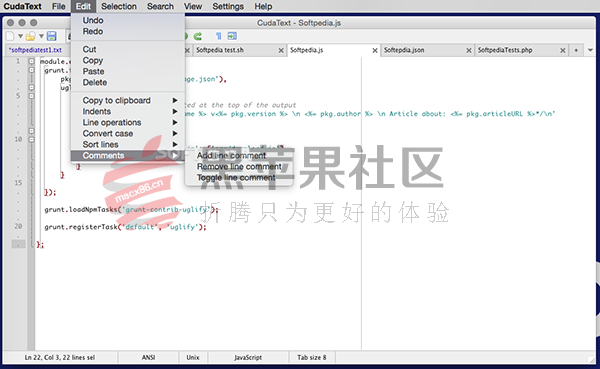600x369 pixels.
Task: Open the tab list arrow at far right
Action: (x=590, y=50)
